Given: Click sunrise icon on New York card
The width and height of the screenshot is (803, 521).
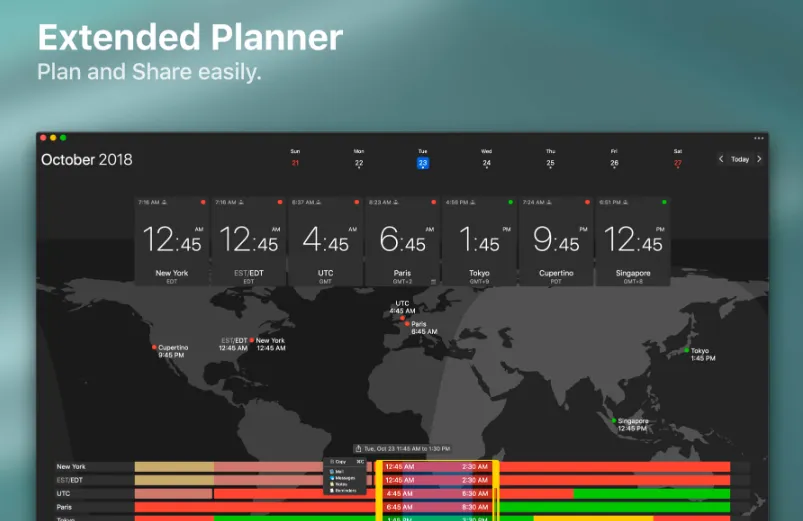Looking at the screenshot, I should click(x=164, y=202).
